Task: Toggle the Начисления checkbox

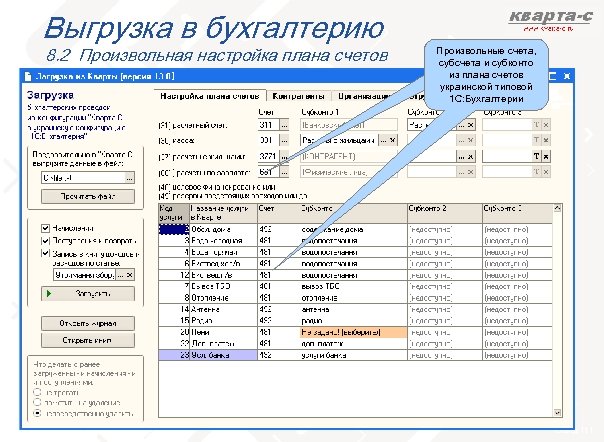Action: point(45,229)
